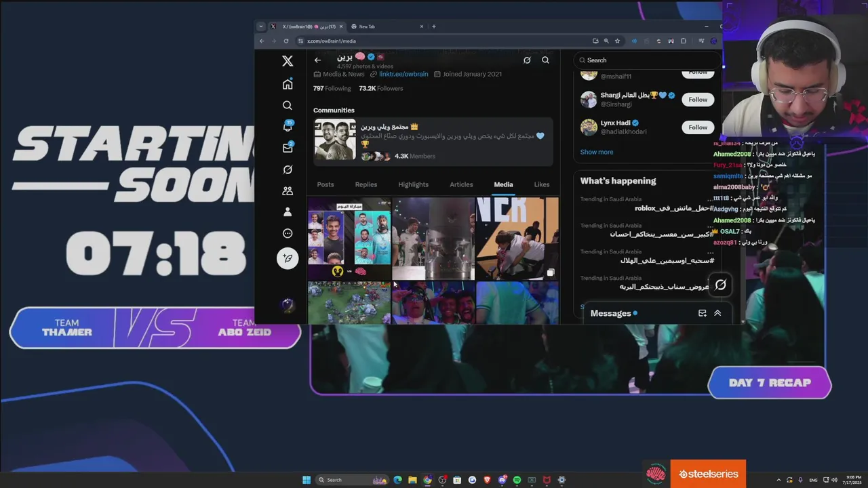The height and width of the screenshot is (488, 868).
Task: Switch to the Likes tab
Action: point(542,184)
